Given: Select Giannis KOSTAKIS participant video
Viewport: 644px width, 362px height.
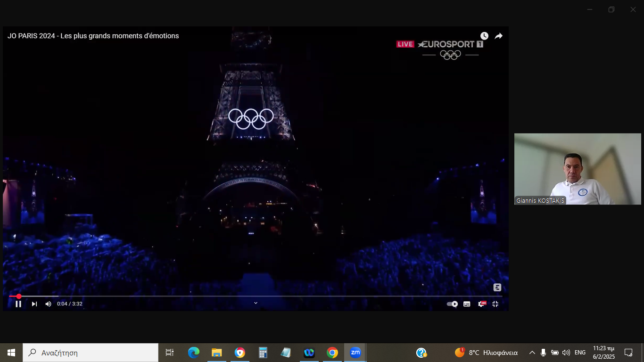Looking at the screenshot, I should (x=578, y=169).
